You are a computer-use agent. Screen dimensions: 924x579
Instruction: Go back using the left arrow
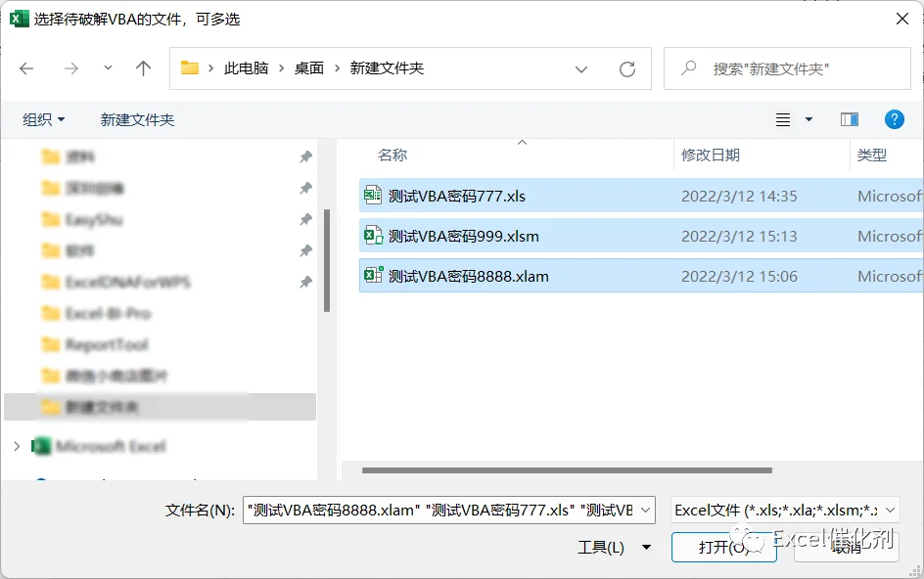26,68
